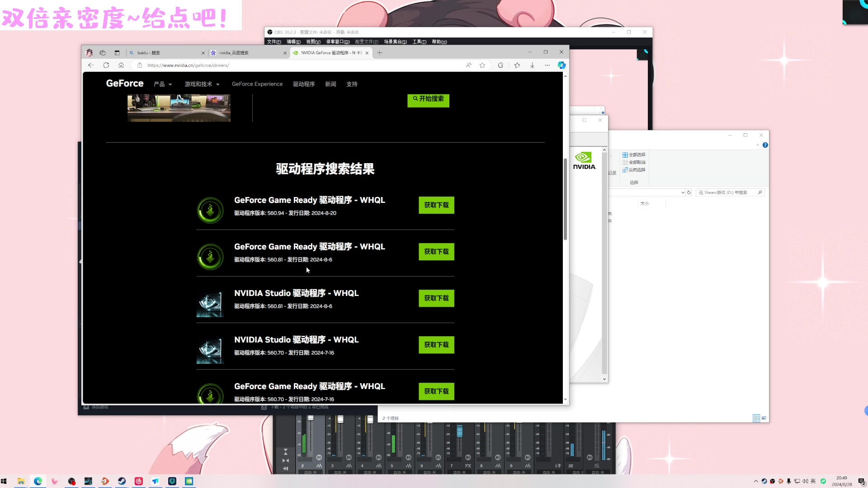Open the 新闻 nav item
The image size is (868, 488).
tap(330, 84)
